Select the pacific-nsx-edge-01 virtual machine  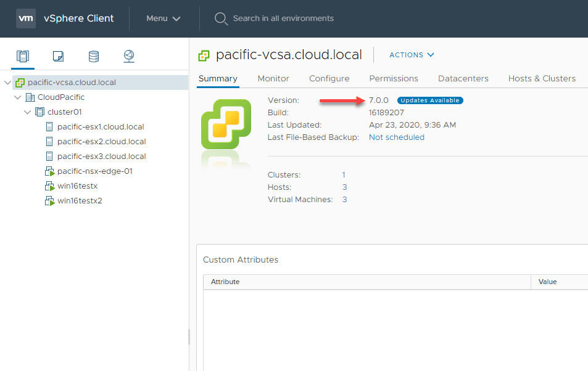(x=94, y=171)
